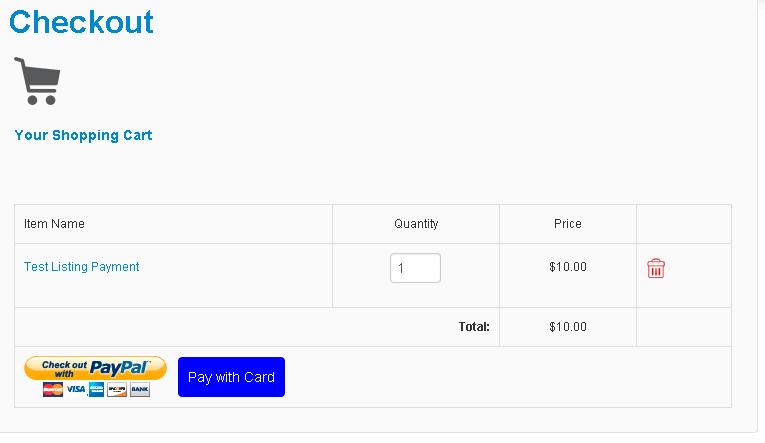Click the Bank payment logo
765x443 pixels.
pyautogui.click(x=140, y=389)
